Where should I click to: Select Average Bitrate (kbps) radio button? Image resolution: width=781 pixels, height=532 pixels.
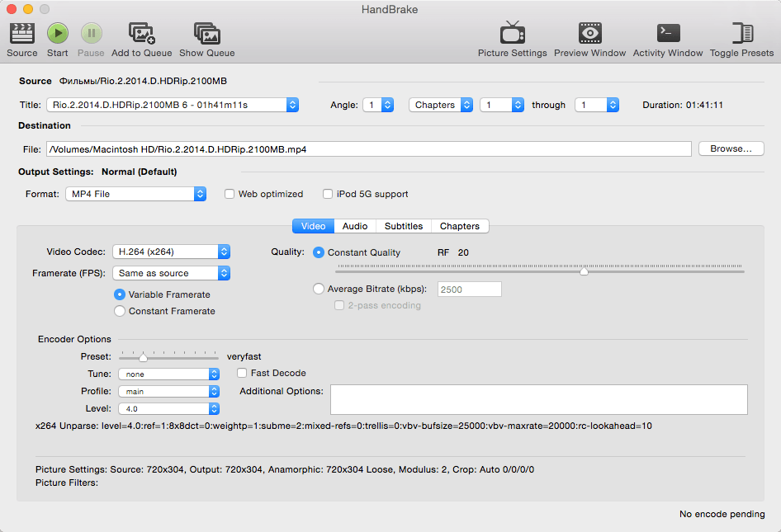[x=319, y=289]
